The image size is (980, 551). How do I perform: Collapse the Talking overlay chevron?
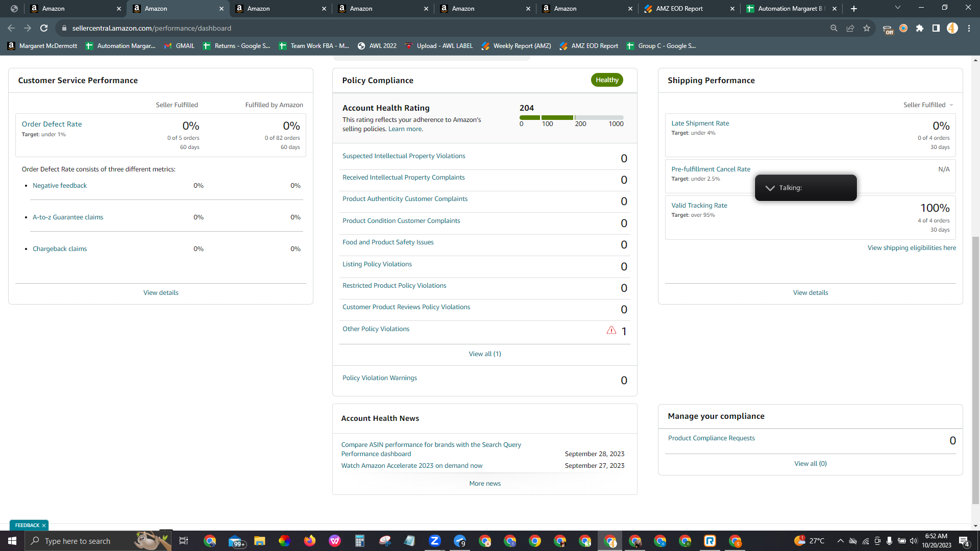[770, 188]
